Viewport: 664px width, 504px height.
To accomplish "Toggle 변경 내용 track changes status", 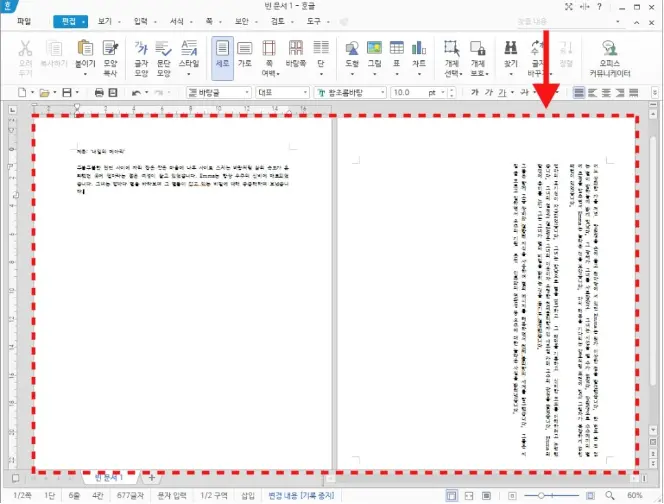I will click(301, 496).
